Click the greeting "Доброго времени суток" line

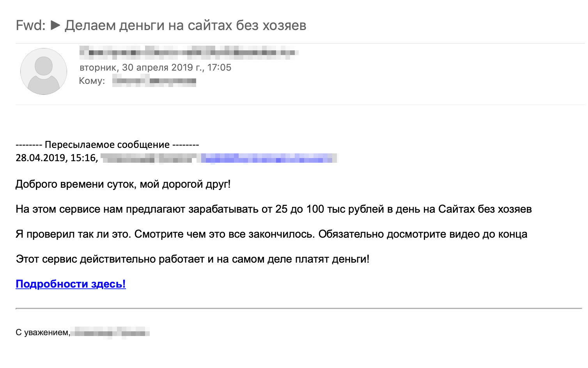point(123,184)
